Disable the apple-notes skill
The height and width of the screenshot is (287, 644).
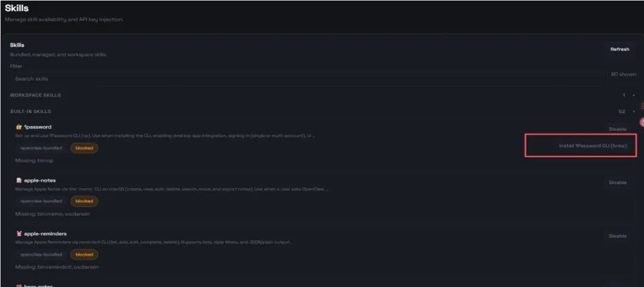click(617, 182)
